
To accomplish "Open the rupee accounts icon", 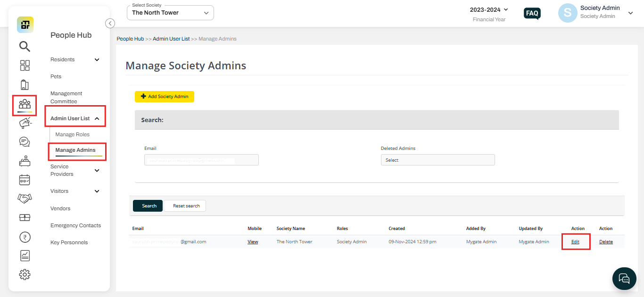I will click(x=25, y=237).
